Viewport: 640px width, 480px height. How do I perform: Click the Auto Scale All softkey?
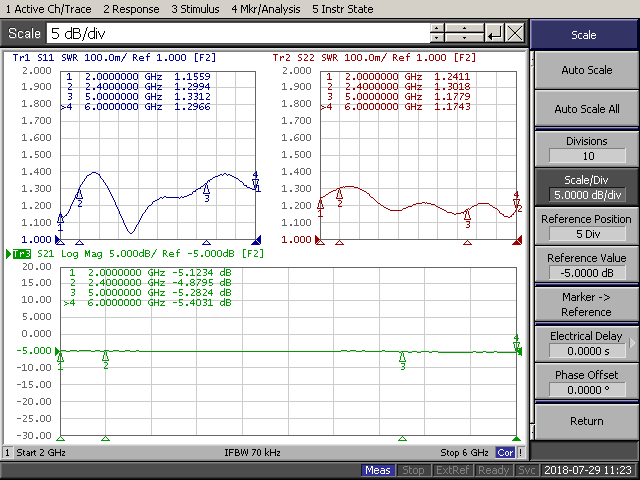pos(587,109)
